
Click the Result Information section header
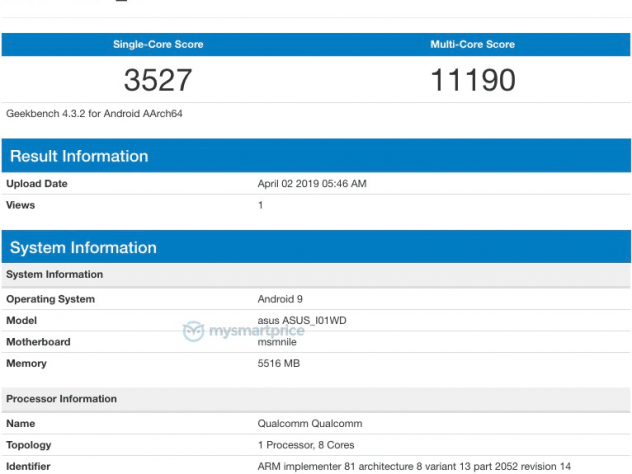pos(79,156)
